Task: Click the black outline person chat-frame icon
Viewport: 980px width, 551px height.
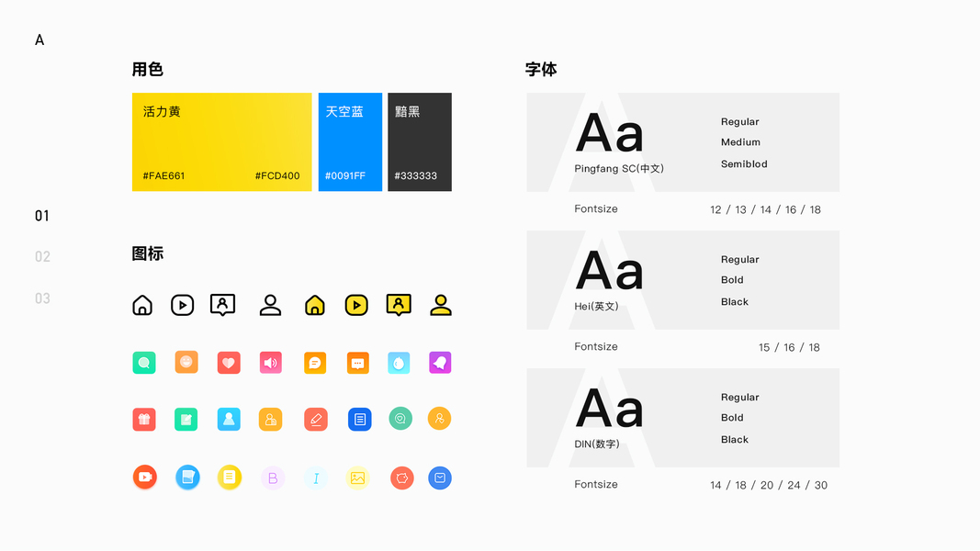Action: [x=222, y=305]
